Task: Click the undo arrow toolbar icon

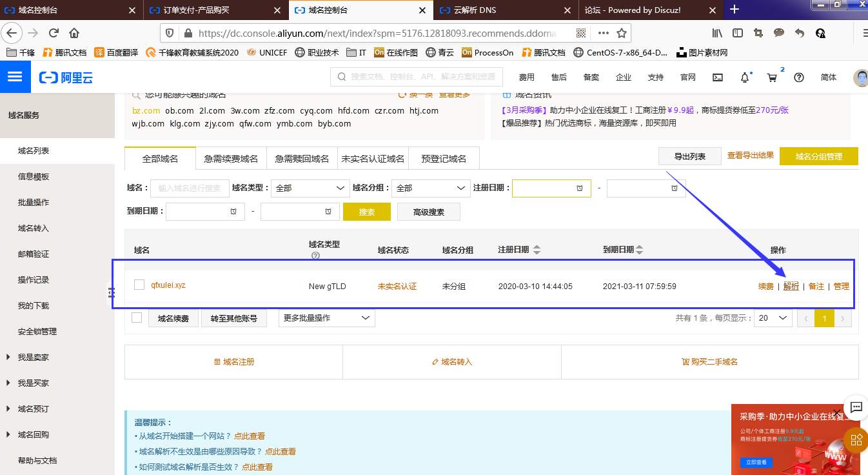Action: [800, 33]
